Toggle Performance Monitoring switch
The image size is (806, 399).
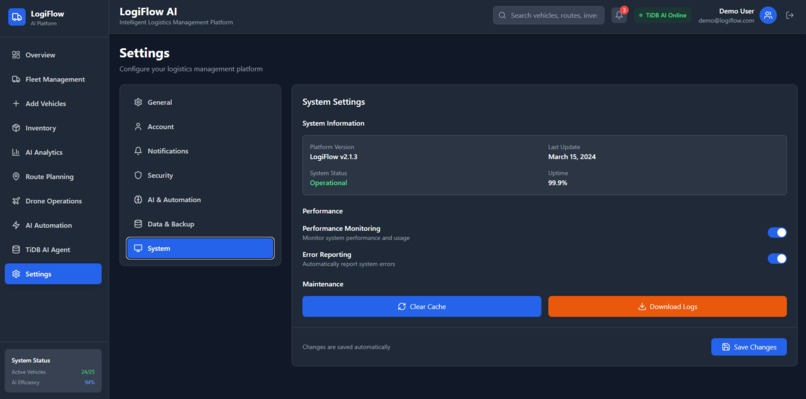click(777, 232)
